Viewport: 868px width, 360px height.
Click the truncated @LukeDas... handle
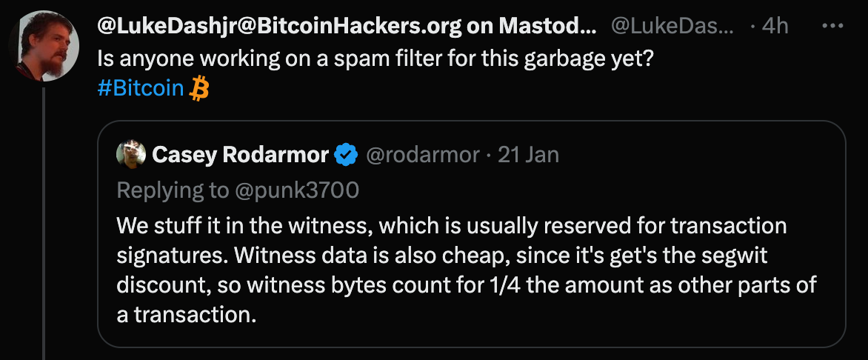(x=672, y=26)
